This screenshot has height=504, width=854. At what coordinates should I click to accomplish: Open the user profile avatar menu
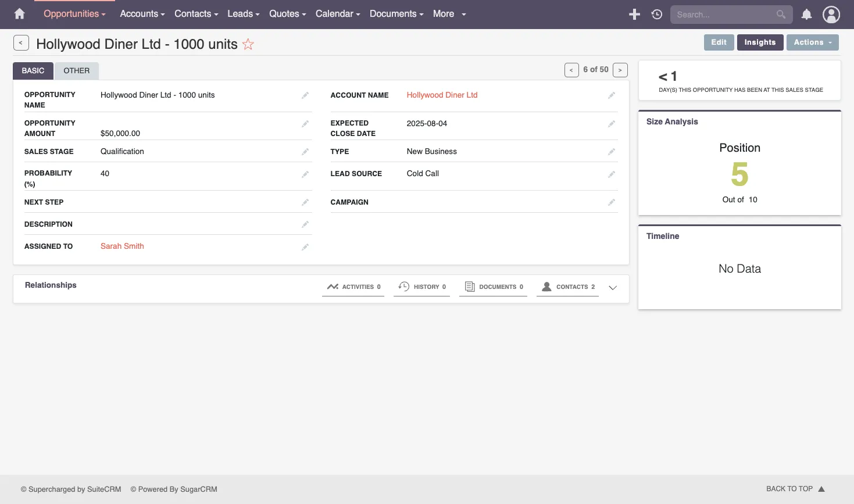(x=831, y=15)
